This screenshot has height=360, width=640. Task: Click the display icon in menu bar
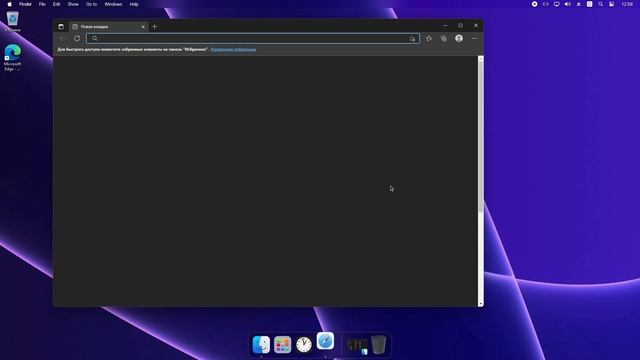(556, 4)
